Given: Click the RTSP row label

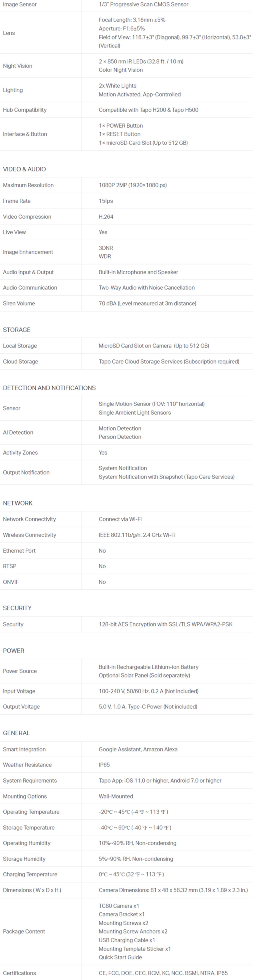Looking at the screenshot, I should (x=9, y=566).
